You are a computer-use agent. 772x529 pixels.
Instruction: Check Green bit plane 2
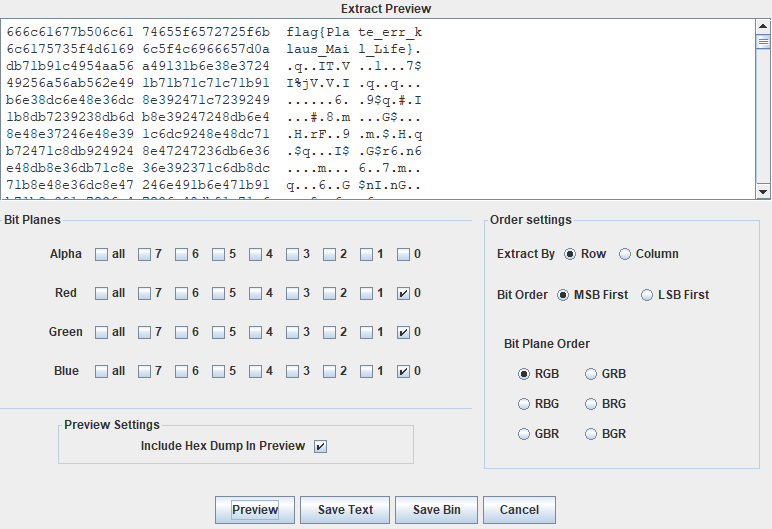(x=329, y=332)
